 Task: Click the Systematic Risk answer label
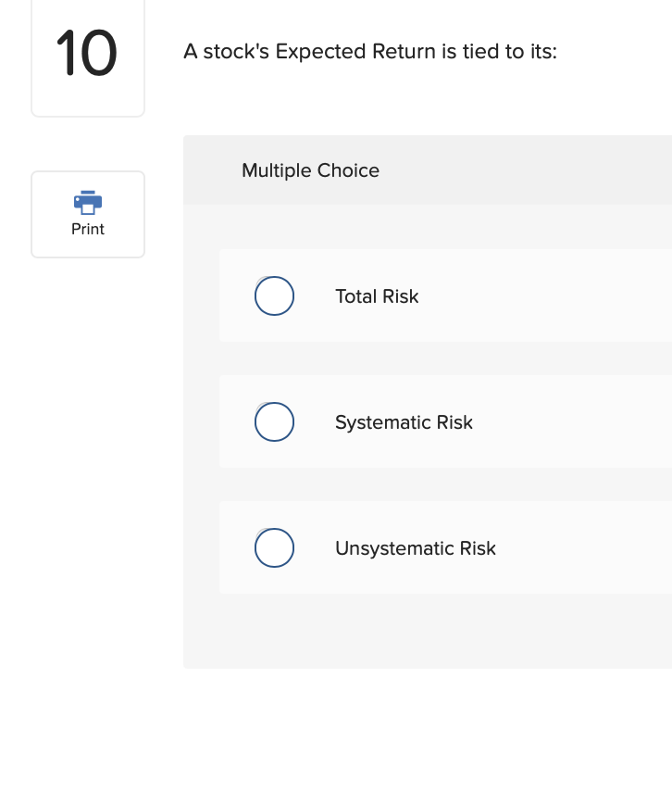(x=404, y=422)
